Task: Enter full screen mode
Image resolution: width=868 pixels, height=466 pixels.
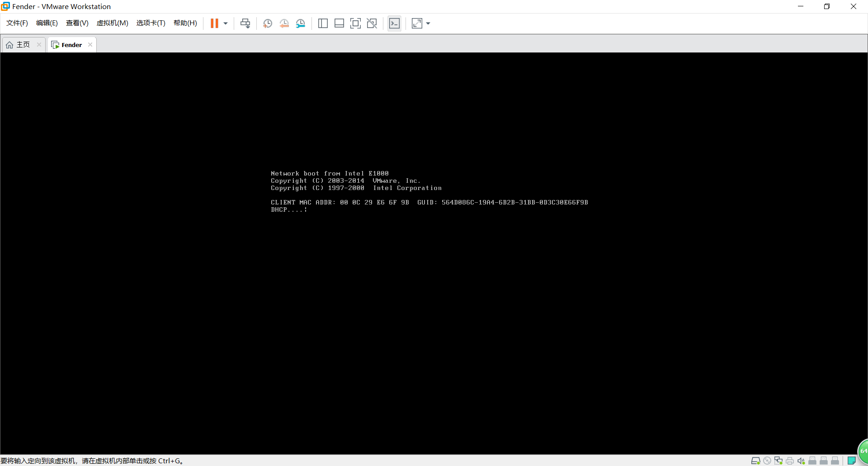Action: (x=355, y=23)
